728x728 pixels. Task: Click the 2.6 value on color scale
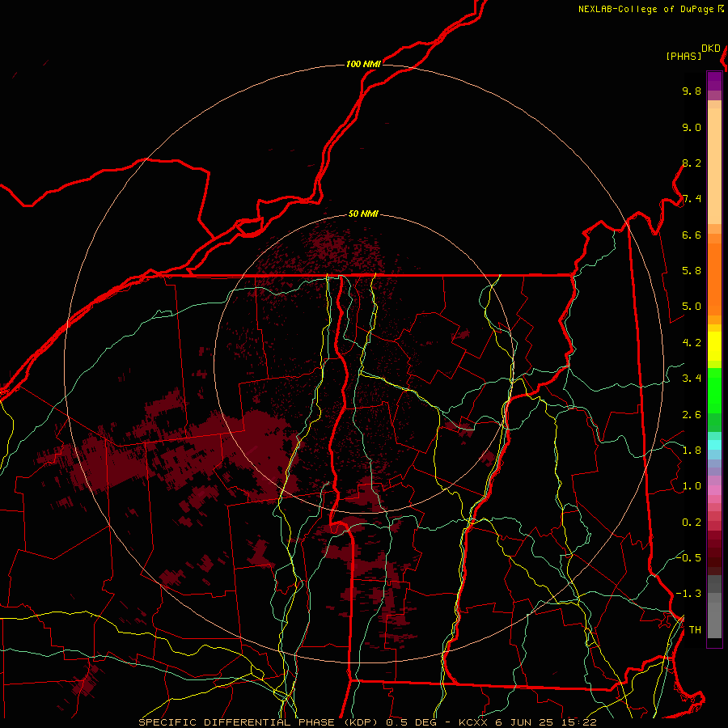pos(692,415)
